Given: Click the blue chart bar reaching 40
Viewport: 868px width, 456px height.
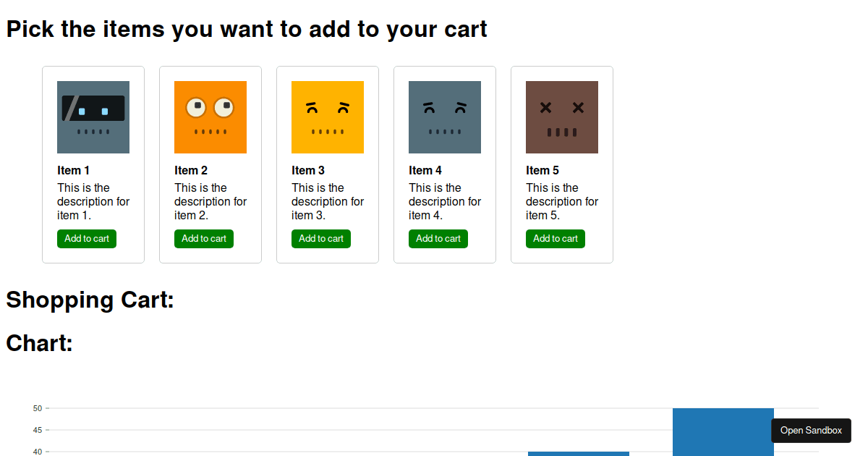Looking at the screenshot, I should tap(578, 453).
